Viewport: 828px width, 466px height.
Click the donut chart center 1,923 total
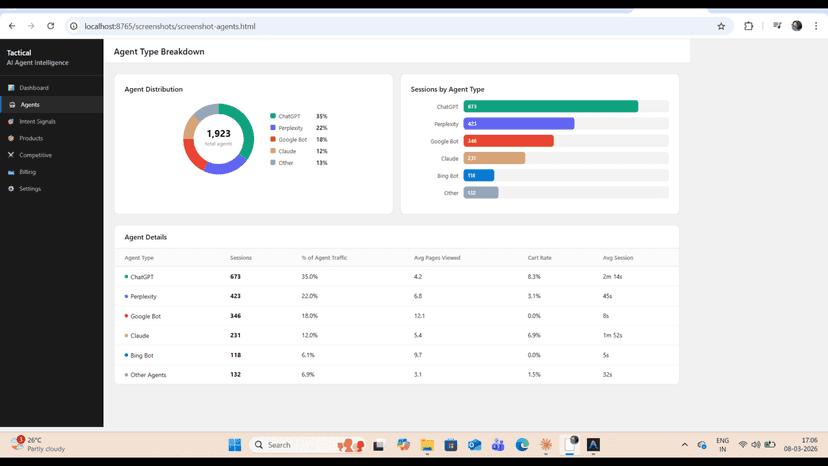219,137
